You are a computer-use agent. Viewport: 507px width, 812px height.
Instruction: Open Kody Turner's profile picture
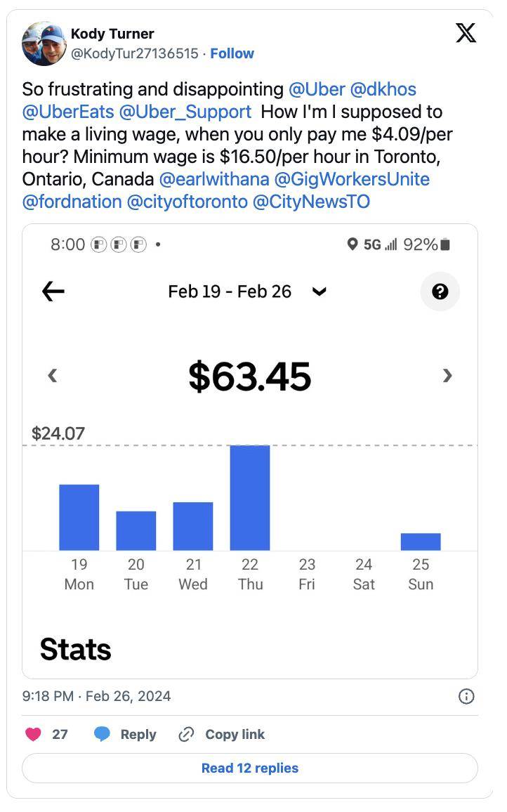(44, 44)
